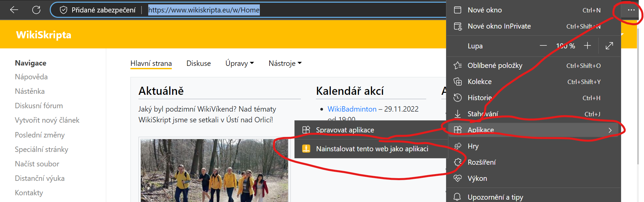Zoom out with the minus button

click(x=543, y=46)
